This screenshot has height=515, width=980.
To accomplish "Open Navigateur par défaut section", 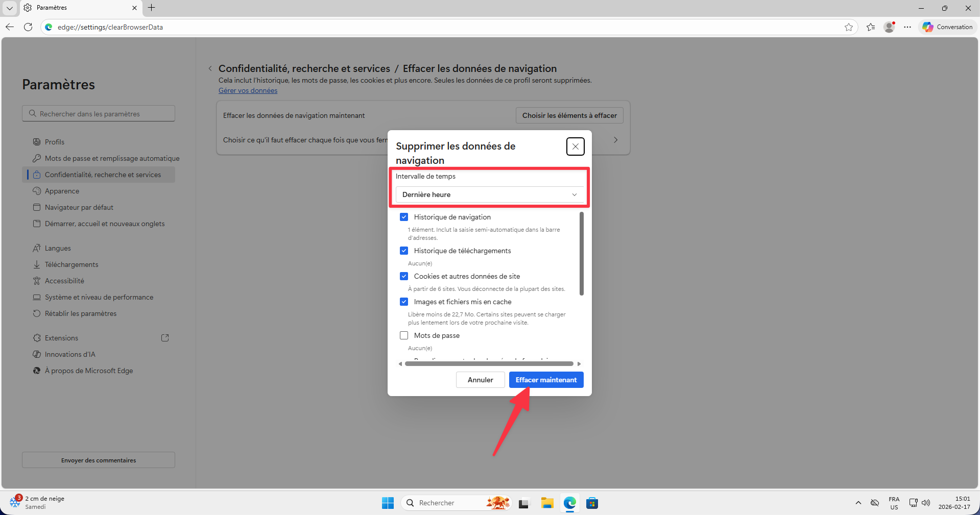I will [99, 207].
